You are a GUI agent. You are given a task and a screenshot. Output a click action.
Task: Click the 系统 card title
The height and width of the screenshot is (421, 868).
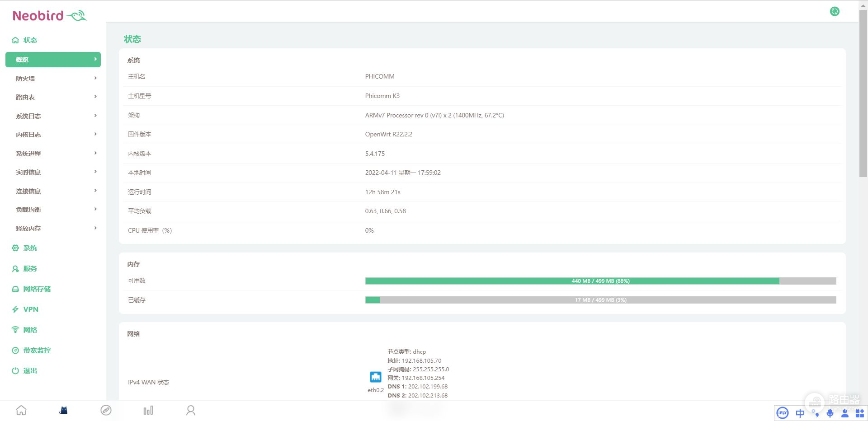coord(133,60)
